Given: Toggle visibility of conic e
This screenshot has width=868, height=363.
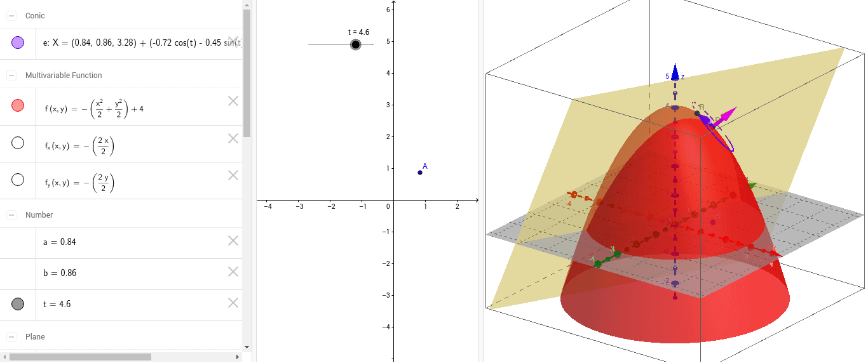Looking at the screenshot, I should coord(18,43).
